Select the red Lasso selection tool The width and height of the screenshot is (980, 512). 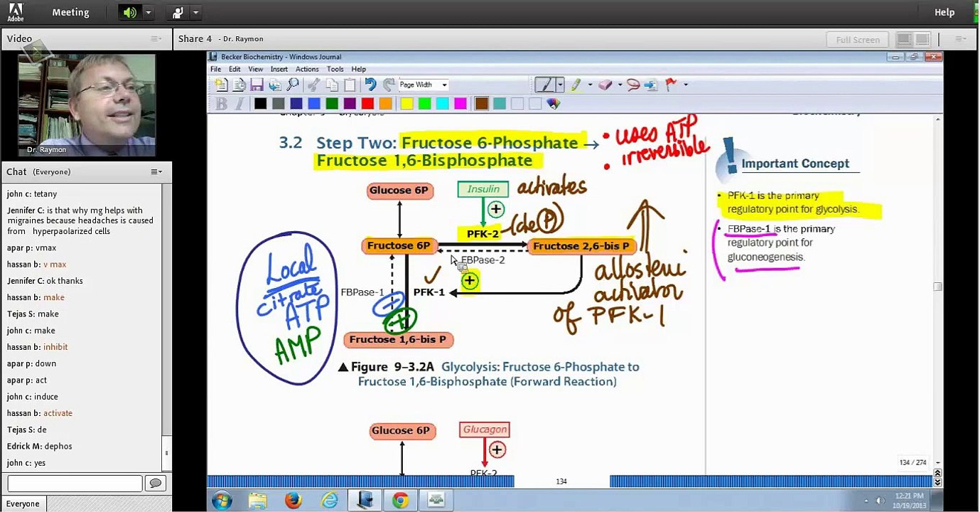coord(633,85)
